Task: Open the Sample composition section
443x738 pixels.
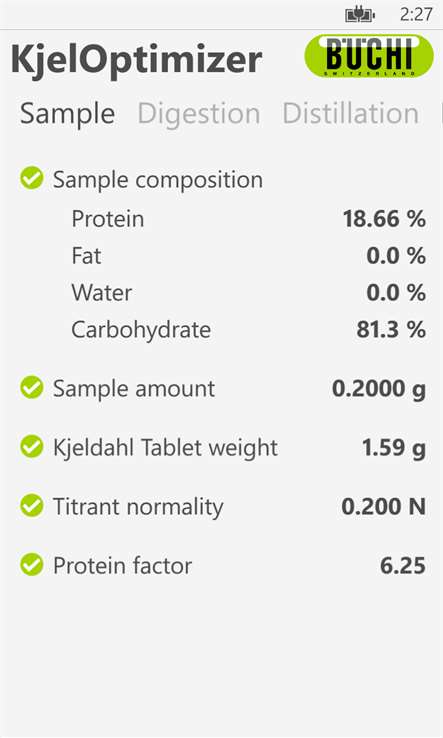Action: click(158, 180)
